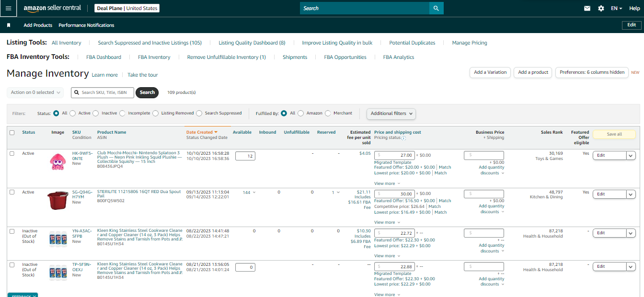Image resolution: width=644 pixels, height=297 pixels.
Task: Open Edit dropdown arrow for STERILITE row
Action: [631, 194]
